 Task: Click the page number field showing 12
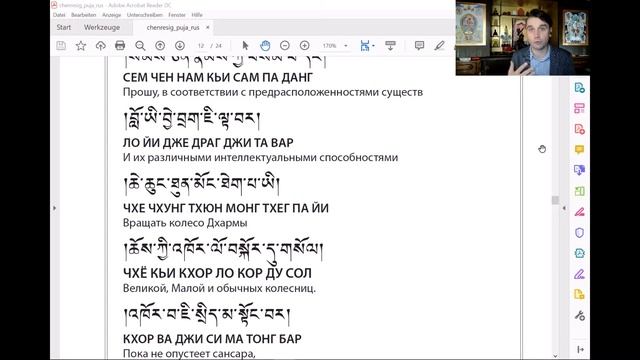click(201, 46)
